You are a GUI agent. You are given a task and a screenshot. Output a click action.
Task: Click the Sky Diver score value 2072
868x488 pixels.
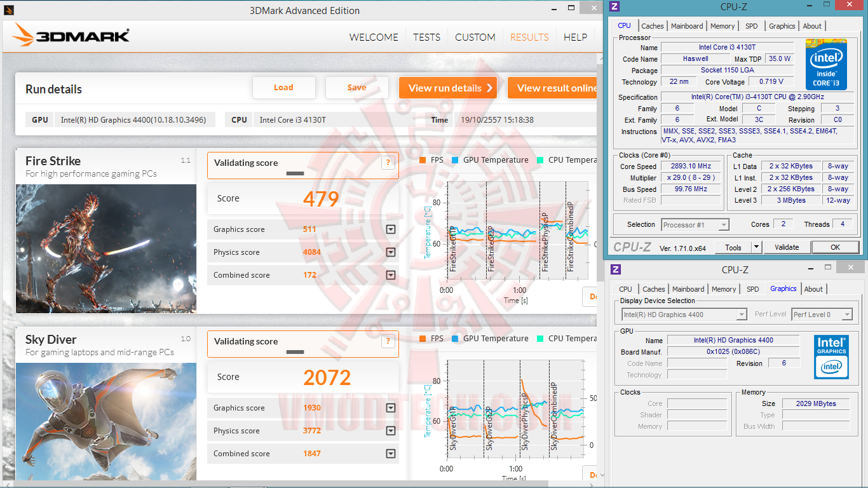327,377
